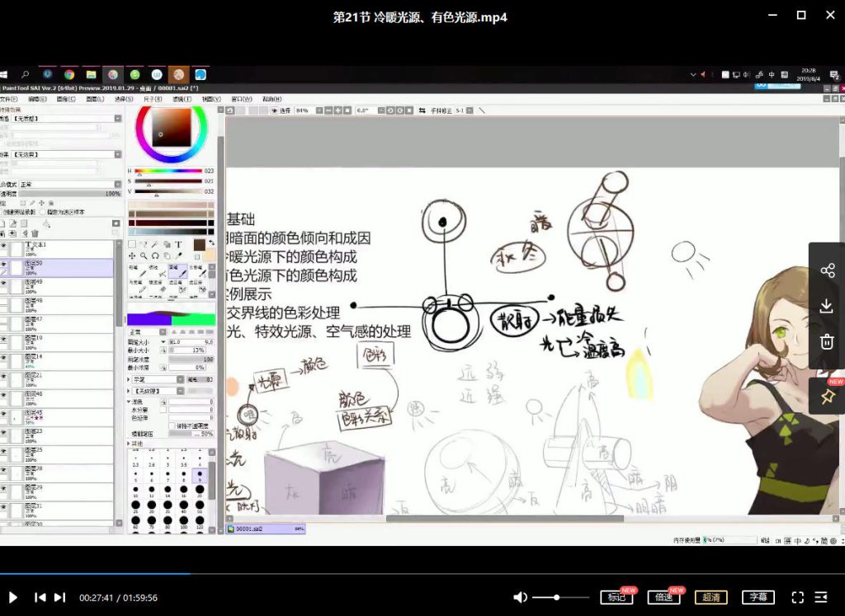This screenshot has width=845, height=616.
Task: Open the 文件(F) menu
Action: click(x=8, y=99)
